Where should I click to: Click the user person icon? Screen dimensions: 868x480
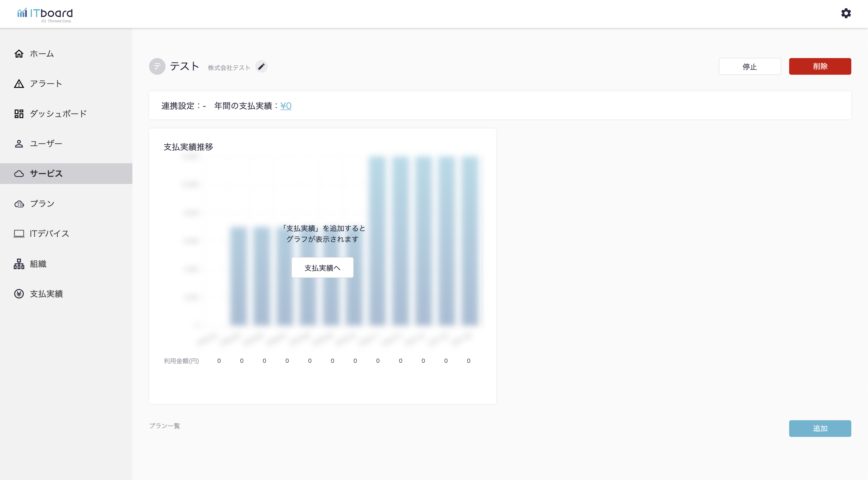pos(19,144)
